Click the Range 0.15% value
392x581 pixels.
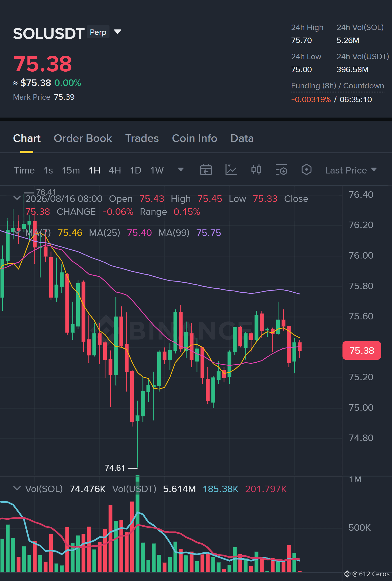[x=187, y=212]
